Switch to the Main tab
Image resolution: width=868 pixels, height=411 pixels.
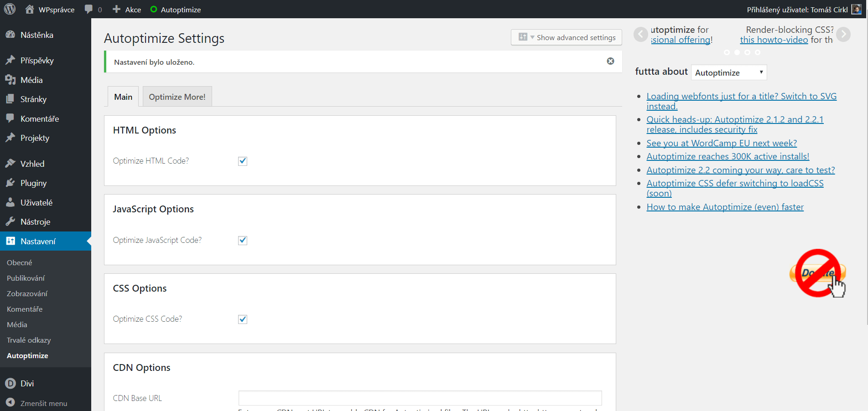(x=123, y=97)
